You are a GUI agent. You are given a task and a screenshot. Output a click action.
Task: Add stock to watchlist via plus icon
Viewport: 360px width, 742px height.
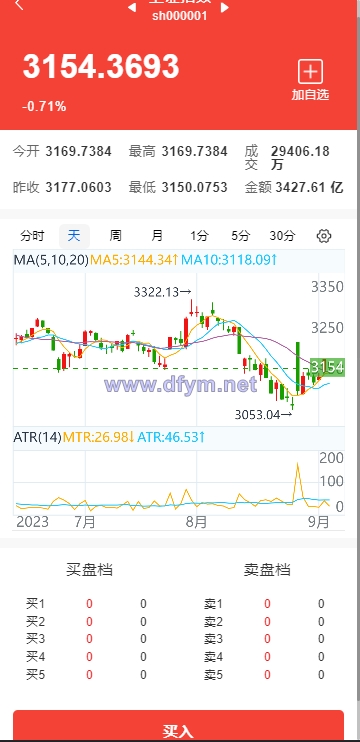310,72
